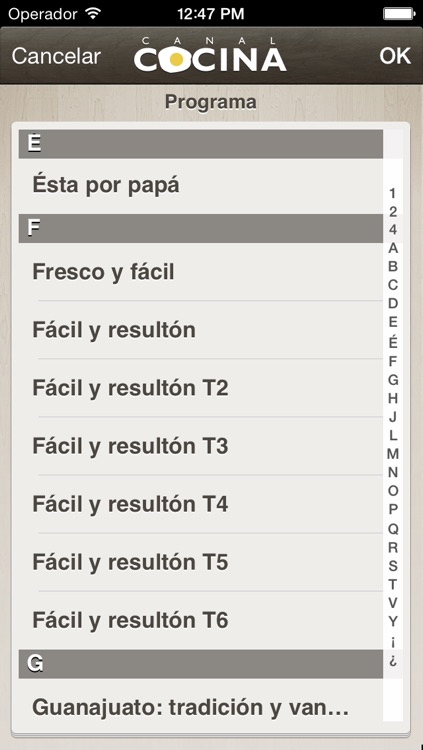Jump to letter M in index
Image resolution: width=423 pixels, height=750 pixels.
[x=393, y=453]
